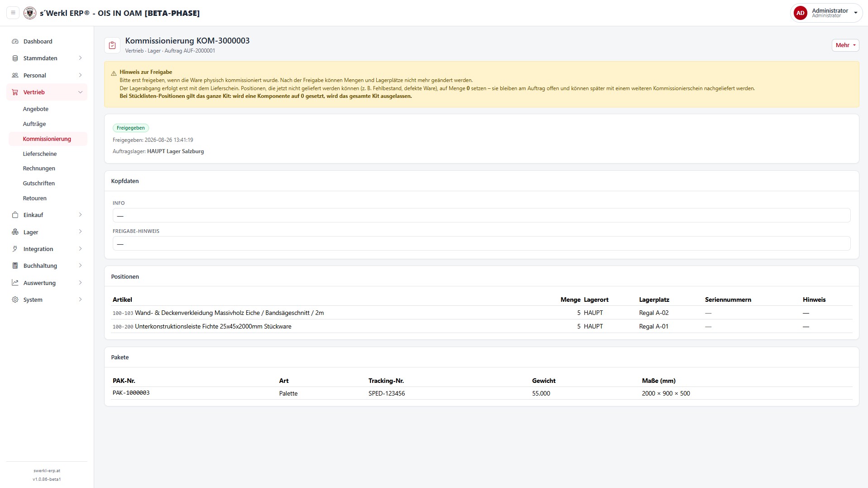868x488 pixels.
Task: Click package number PAK-1000003
Action: point(131,393)
